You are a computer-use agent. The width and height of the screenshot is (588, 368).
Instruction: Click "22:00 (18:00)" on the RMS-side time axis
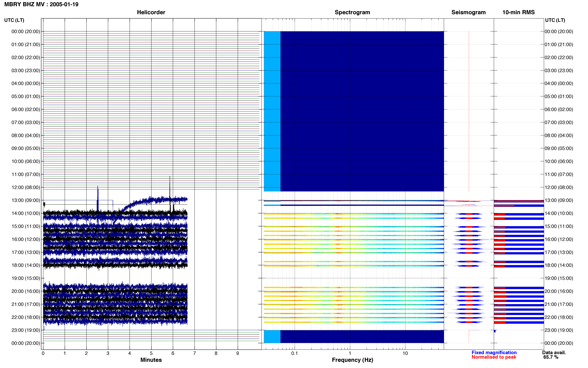559,317
